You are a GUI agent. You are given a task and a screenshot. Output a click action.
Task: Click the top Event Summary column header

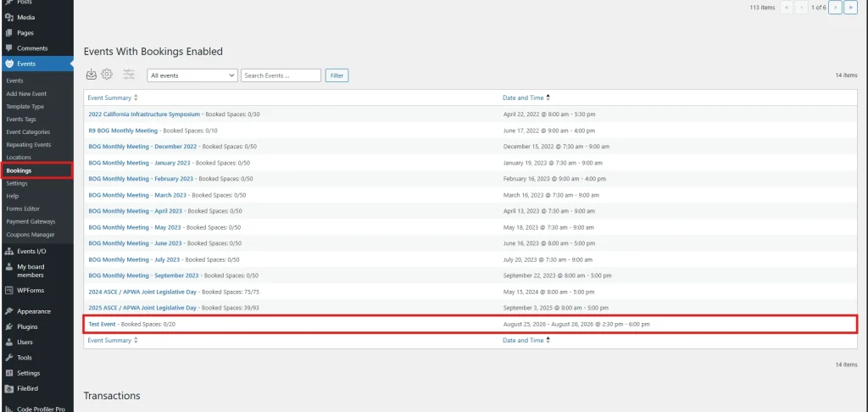click(109, 97)
